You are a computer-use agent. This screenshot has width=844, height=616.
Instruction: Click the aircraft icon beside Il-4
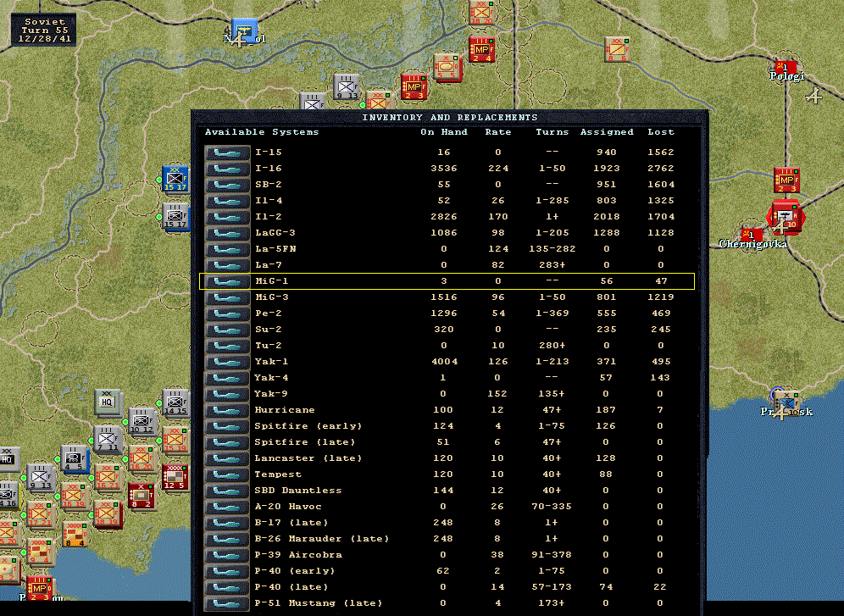pos(227,201)
